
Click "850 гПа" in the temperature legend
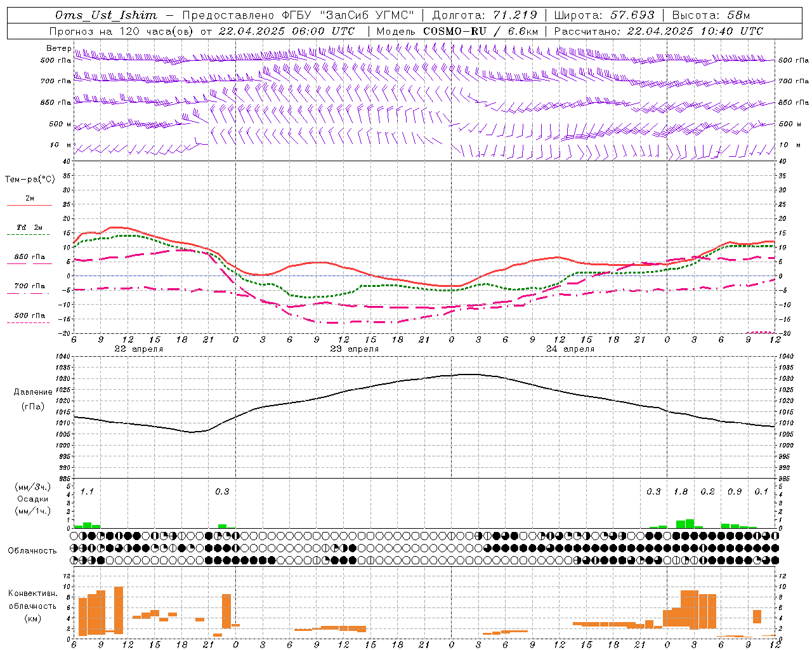29,256
